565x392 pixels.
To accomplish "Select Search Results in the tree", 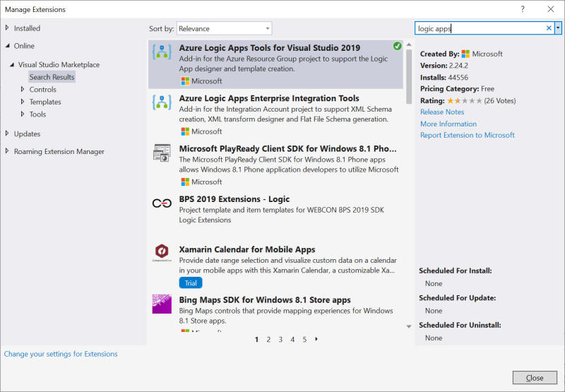I will [x=52, y=77].
